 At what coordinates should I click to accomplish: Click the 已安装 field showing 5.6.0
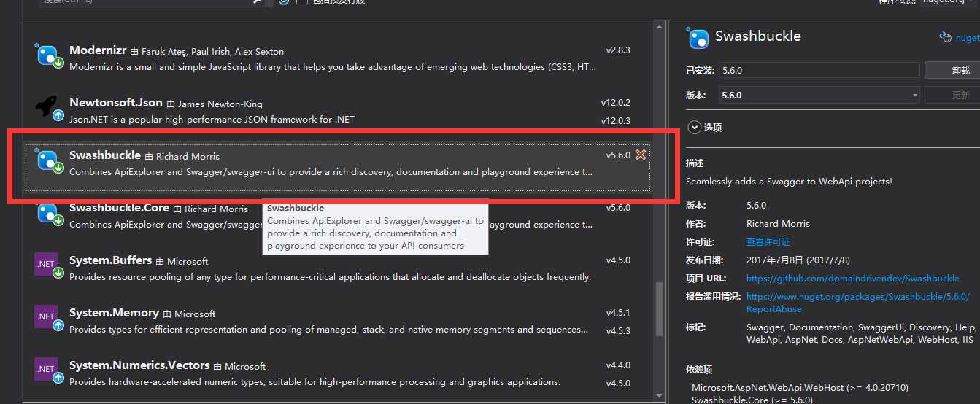click(x=819, y=71)
